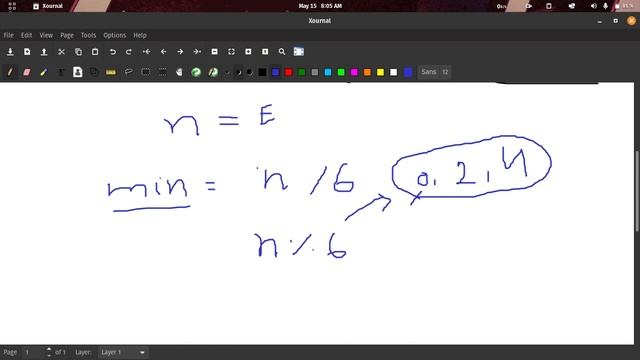Open the File menu
The image size is (640, 360).
tap(9, 35)
